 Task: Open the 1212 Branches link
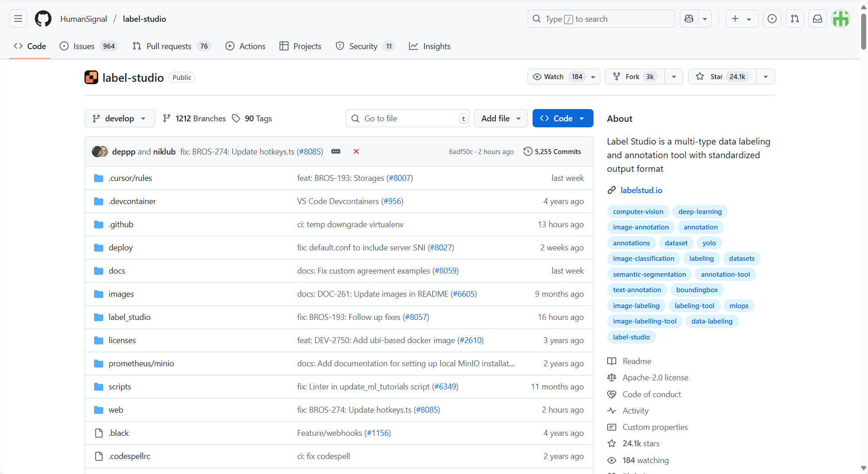pyautogui.click(x=194, y=118)
